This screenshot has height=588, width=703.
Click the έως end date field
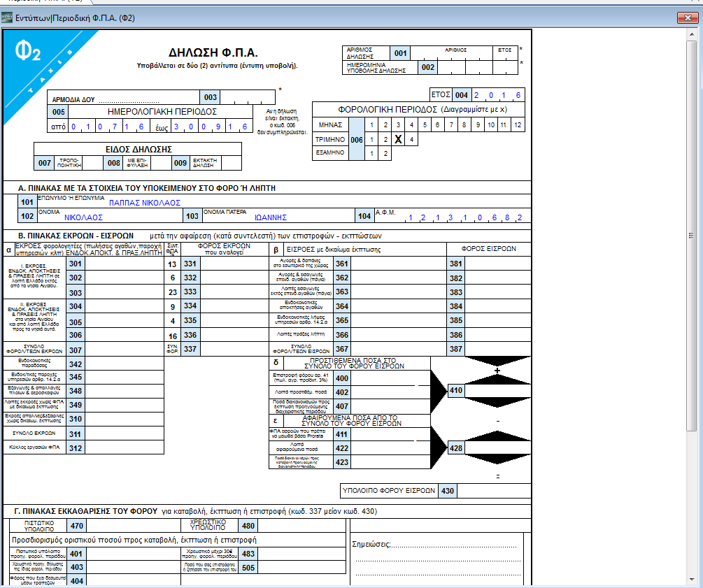pos(212,127)
